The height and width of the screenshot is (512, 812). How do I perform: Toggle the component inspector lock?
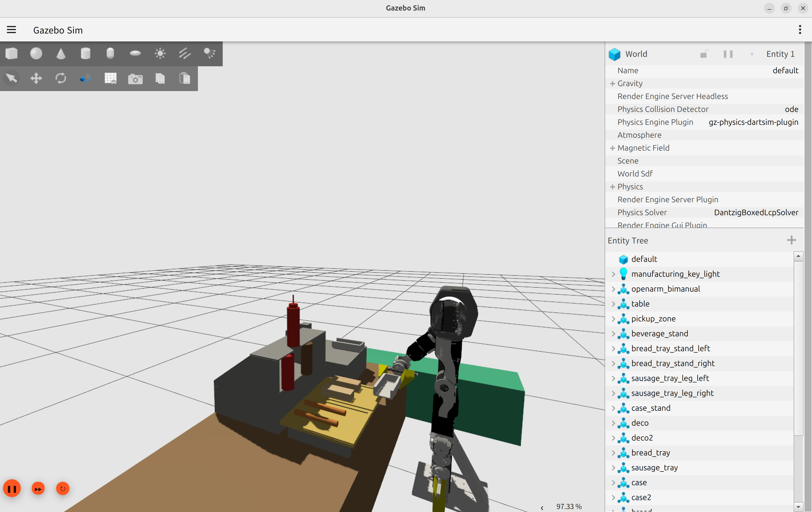coord(704,54)
